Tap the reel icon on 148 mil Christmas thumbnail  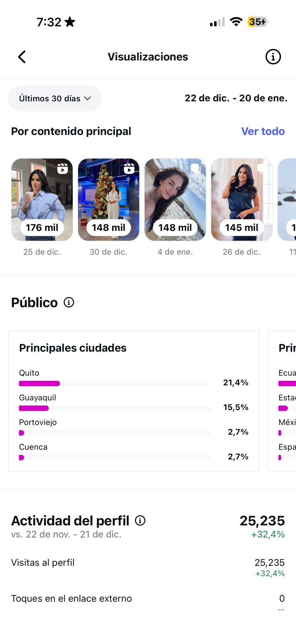point(129,169)
